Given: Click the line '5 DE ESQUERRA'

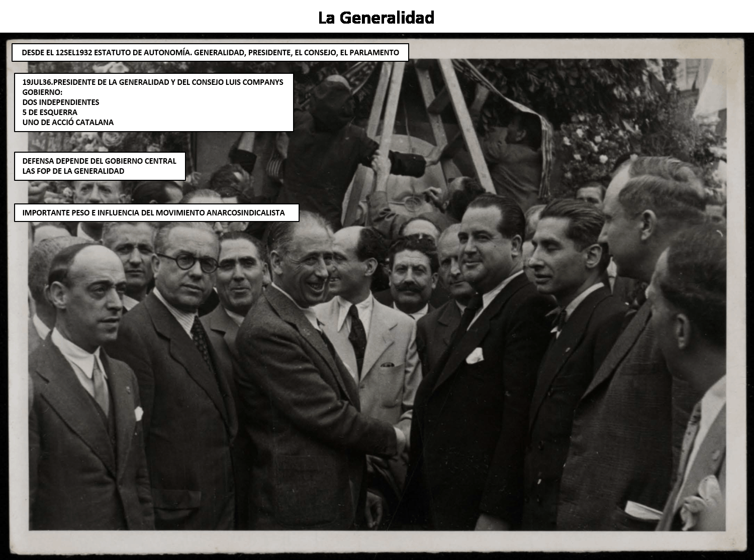Looking at the screenshot, I should (x=50, y=112).
